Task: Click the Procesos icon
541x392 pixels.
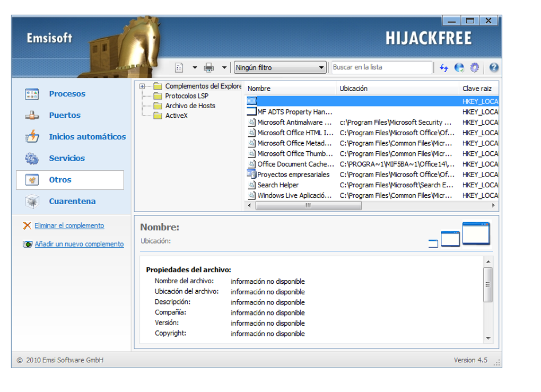Action: (x=32, y=94)
